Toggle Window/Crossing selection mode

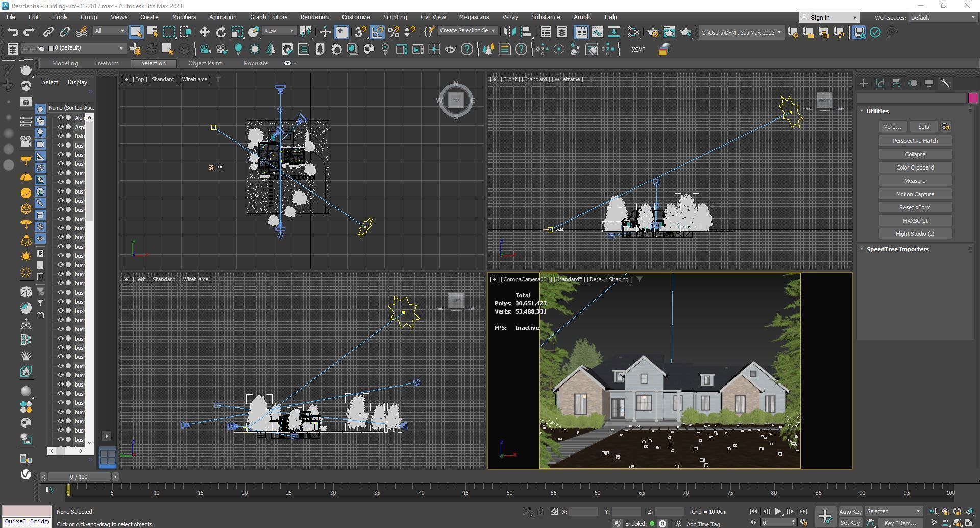point(185,32)
